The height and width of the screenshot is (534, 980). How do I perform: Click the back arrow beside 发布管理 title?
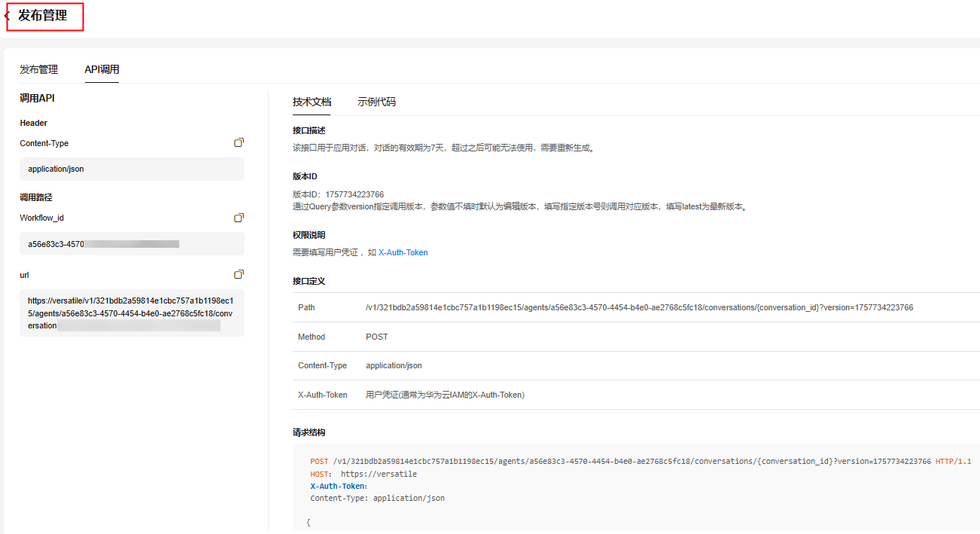[7, 16]
